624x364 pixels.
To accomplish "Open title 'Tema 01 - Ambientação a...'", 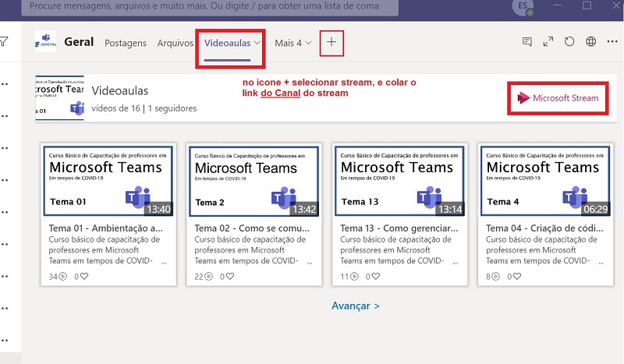I will point(106,228).
